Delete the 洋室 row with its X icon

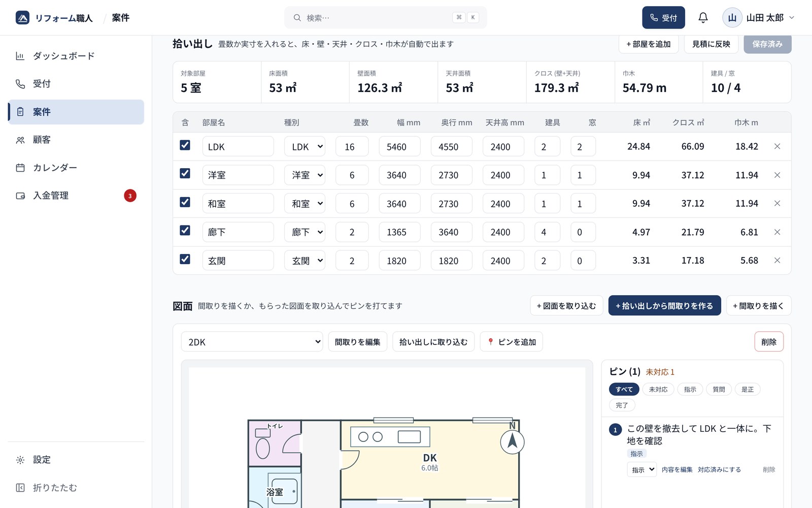[x=777, y=175]
